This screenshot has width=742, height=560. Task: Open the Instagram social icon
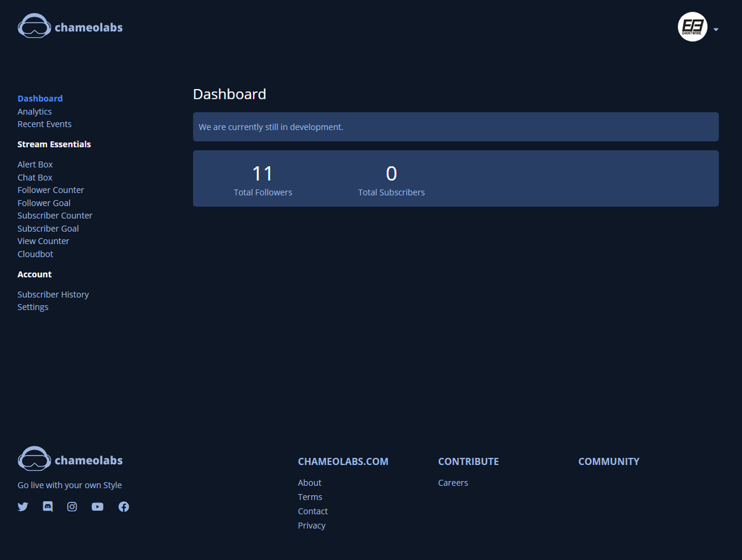pyautogui.click(x=72, y=506)
